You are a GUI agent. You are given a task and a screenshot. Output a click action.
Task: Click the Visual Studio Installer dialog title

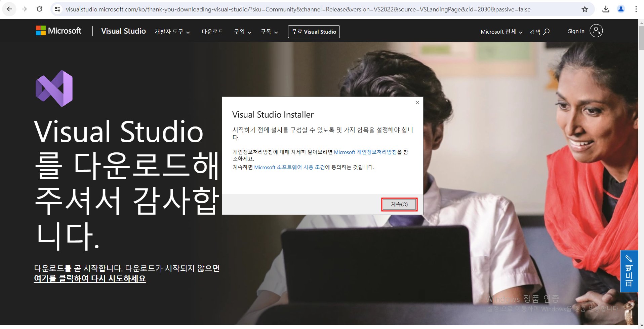[273, 115]
